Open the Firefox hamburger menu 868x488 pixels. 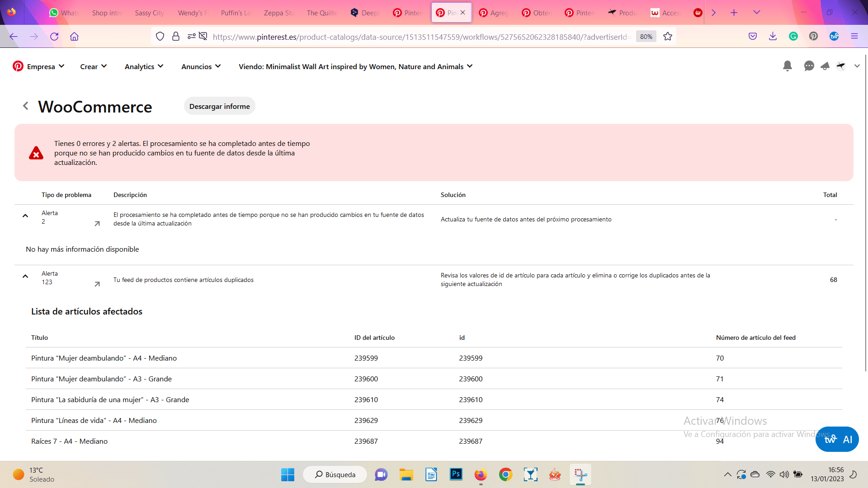[854, 37]
